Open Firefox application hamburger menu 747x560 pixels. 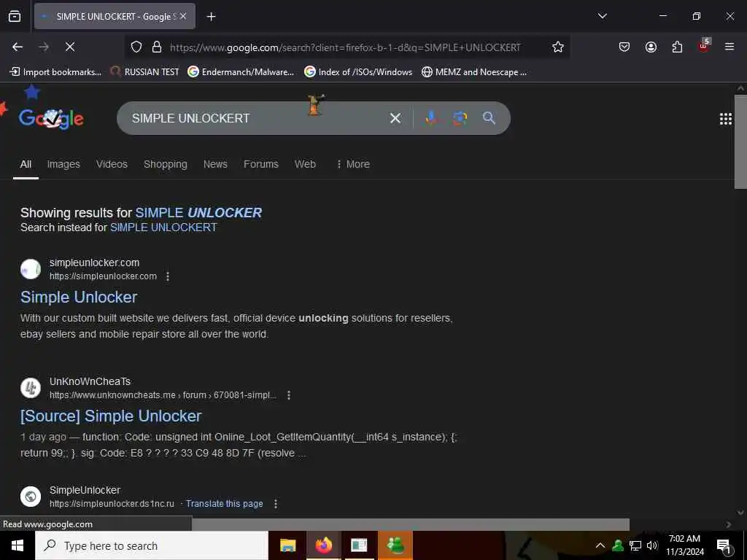point(729,47)
